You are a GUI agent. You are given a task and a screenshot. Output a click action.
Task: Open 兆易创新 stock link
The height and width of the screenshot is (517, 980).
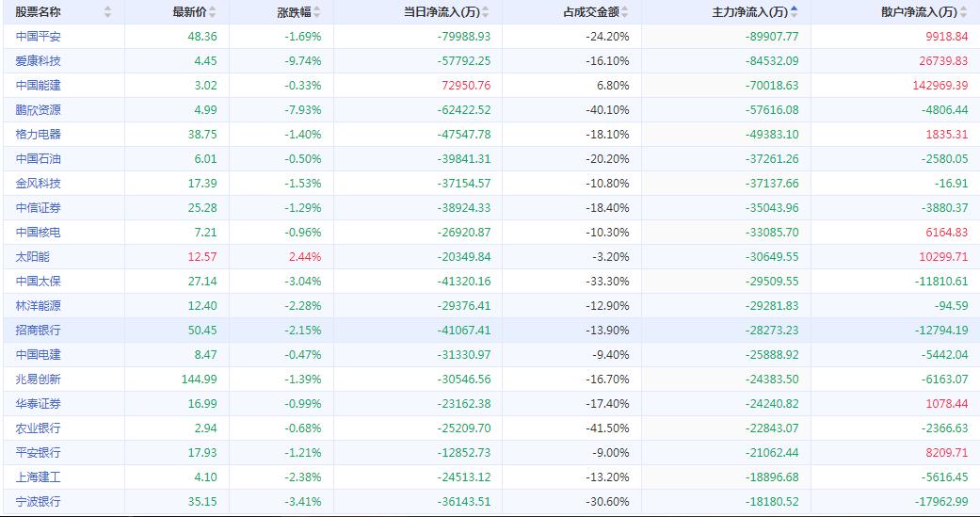point(38,379)
